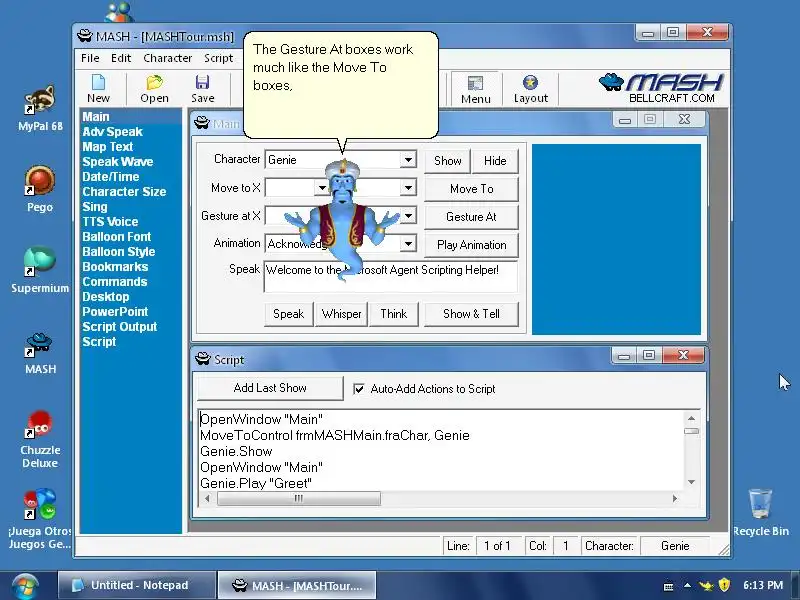Open the Character menu

(167, 58)
